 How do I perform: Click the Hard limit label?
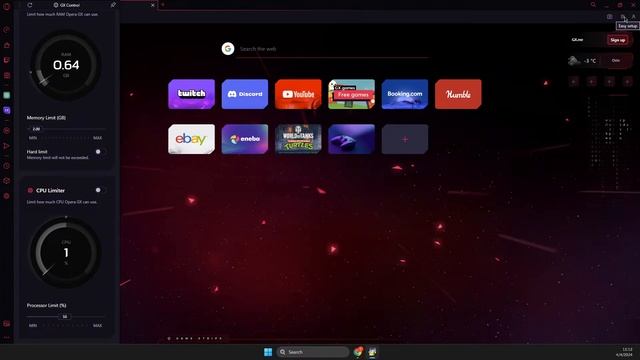coord(37,151)
